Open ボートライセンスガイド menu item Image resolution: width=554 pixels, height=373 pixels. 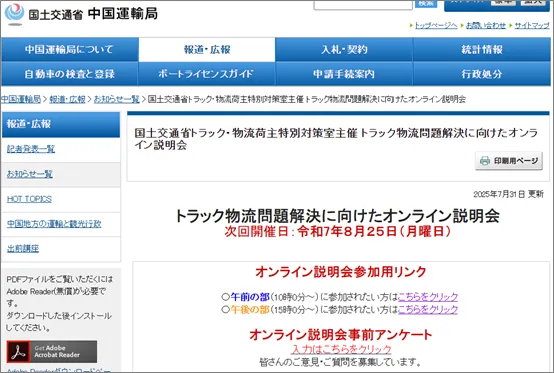[x=206, y=74]
